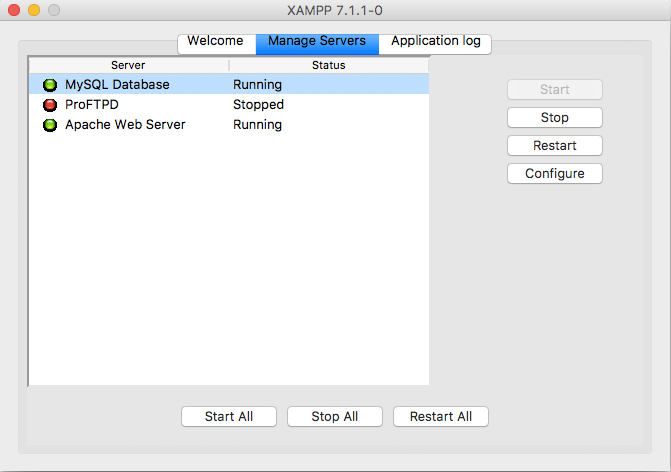The height and width of the screenshot is (472, 671).
Task: Click the Stop All button
Action: click(334, 416)
